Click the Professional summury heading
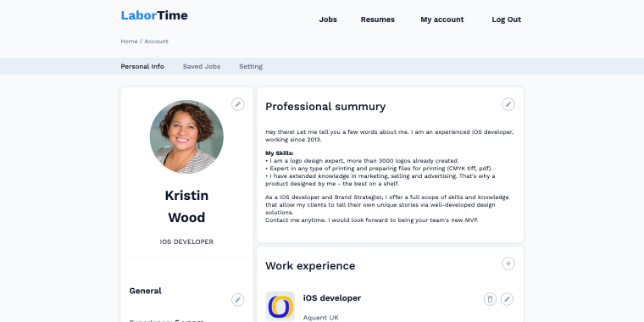This screenshot has height=322, width=644. 325,107
